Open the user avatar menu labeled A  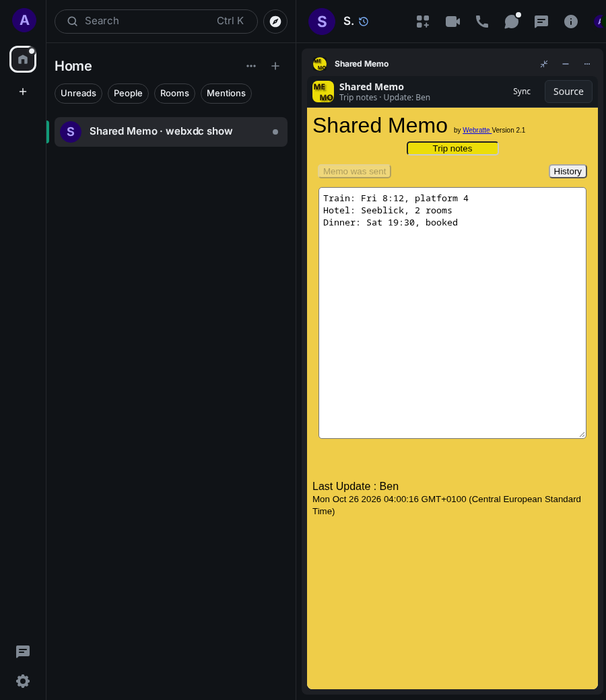[24, 20]
